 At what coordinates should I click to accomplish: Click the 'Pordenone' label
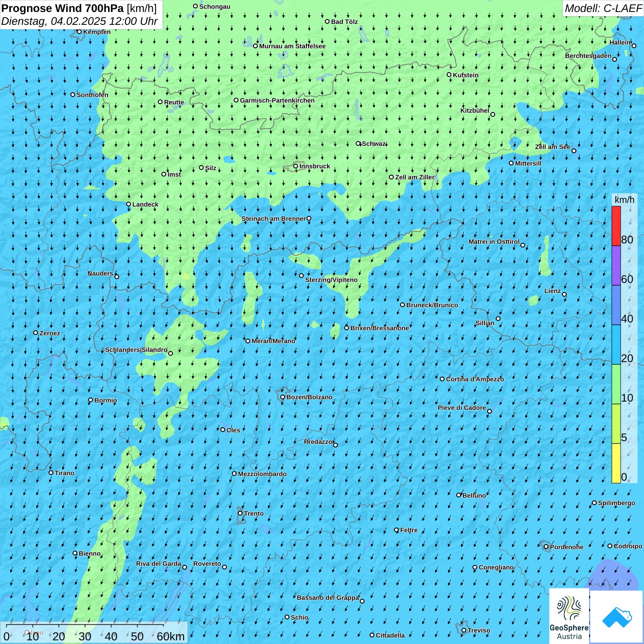pos(567,547)
